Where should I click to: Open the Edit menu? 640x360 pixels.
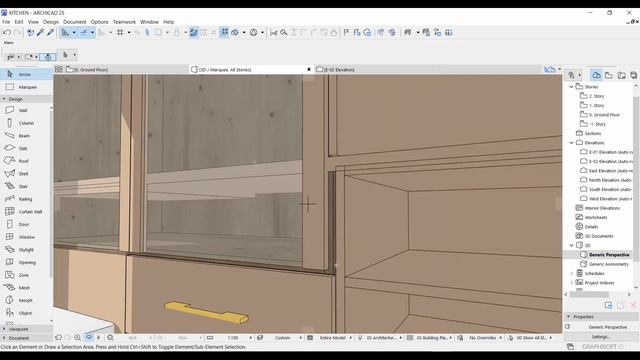19,22
